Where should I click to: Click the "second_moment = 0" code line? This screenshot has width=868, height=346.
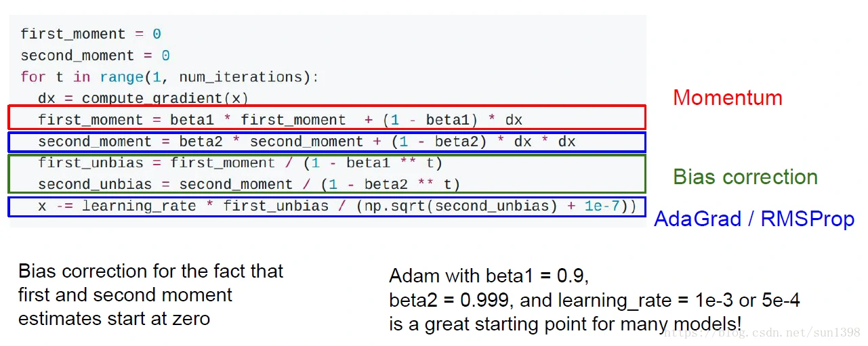click(x=95, y=56)
